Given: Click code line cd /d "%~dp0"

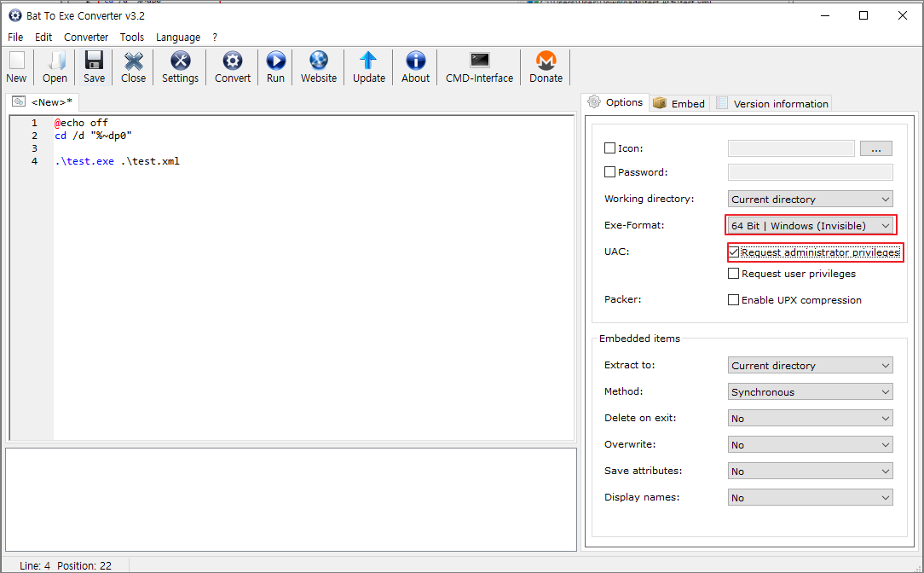Looking at the screenshot, I should (x=93, y=136).
